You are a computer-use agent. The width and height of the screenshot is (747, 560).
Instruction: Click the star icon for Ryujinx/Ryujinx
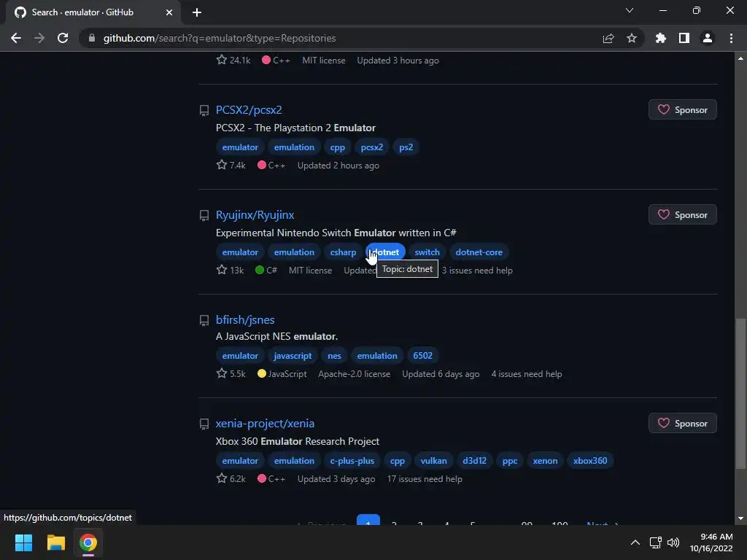pos(222,270)
